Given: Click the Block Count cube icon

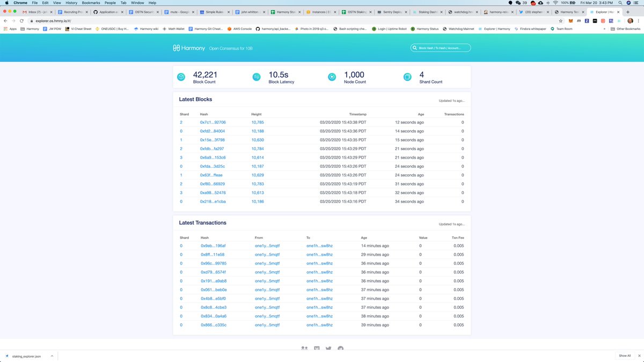Looking at the screenshot, I should coord(181,77).
